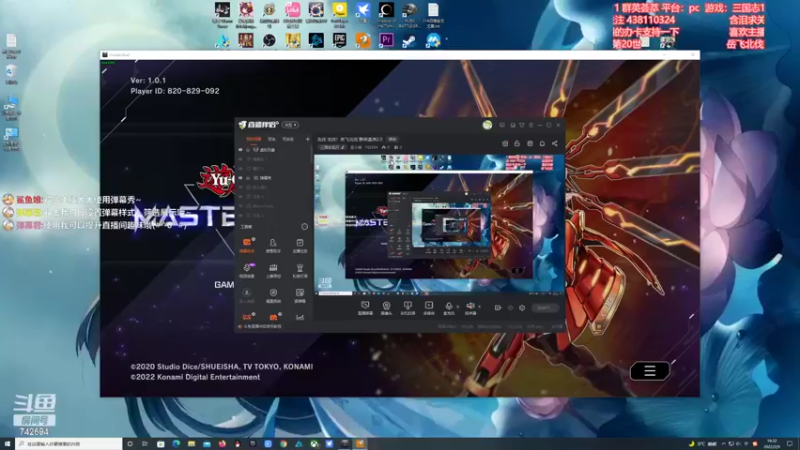Viewport: 800px width, 450px height.
Task: Open Firefox from the taskbar
Action: 222,444
